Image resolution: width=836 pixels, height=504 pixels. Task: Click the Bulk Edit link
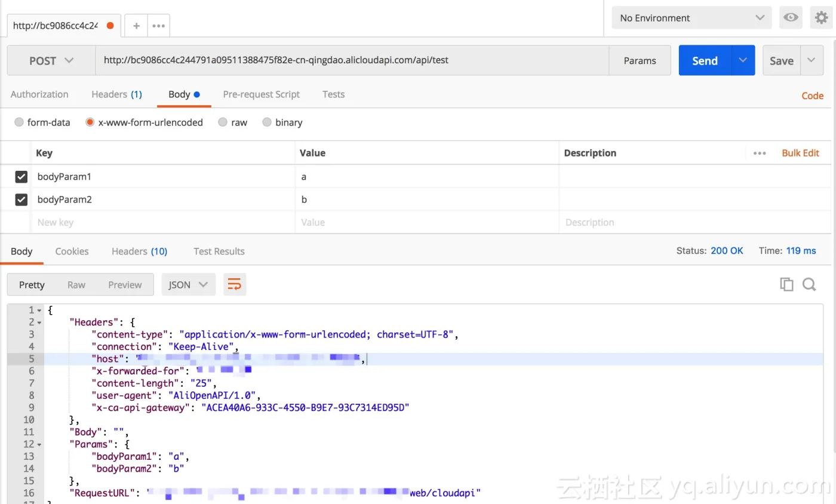click(800, 153)
